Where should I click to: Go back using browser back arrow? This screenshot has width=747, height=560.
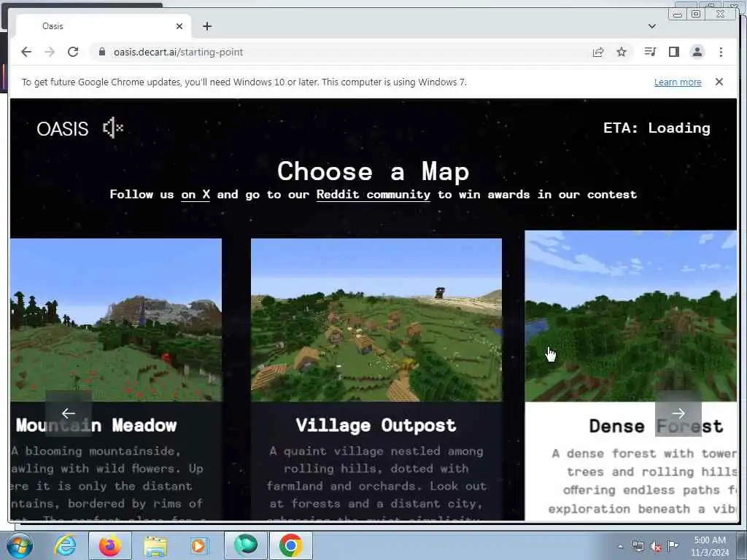(x=26, y=52)
